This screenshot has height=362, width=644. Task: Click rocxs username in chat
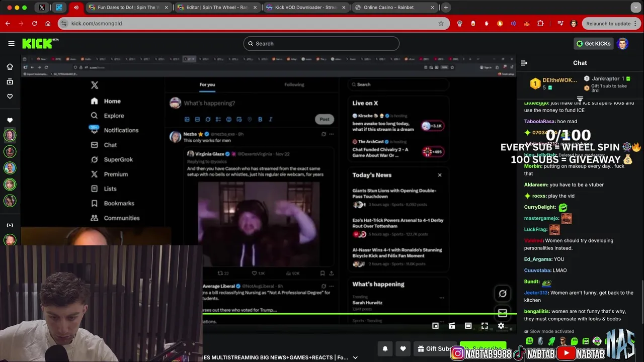point(539,196)
